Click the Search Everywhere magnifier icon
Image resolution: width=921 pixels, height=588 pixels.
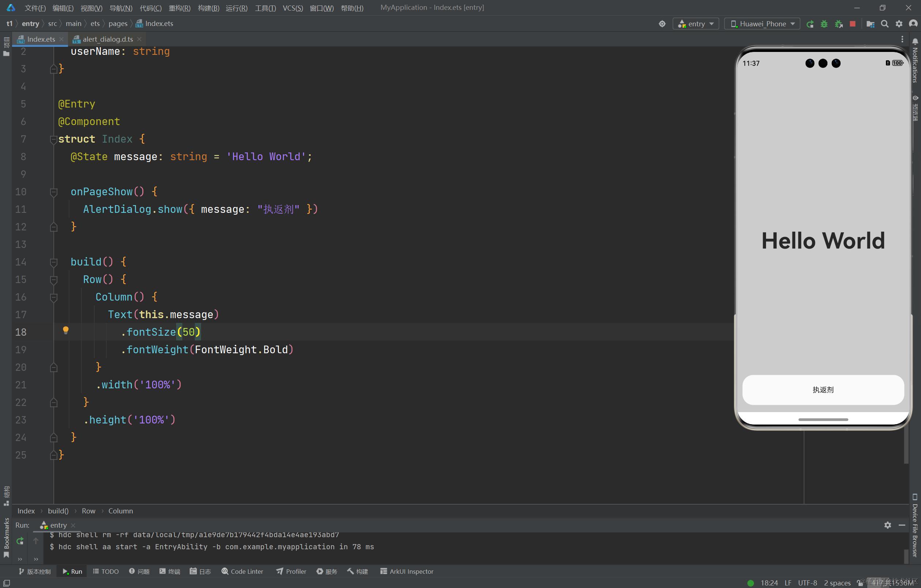coord(884,24)
